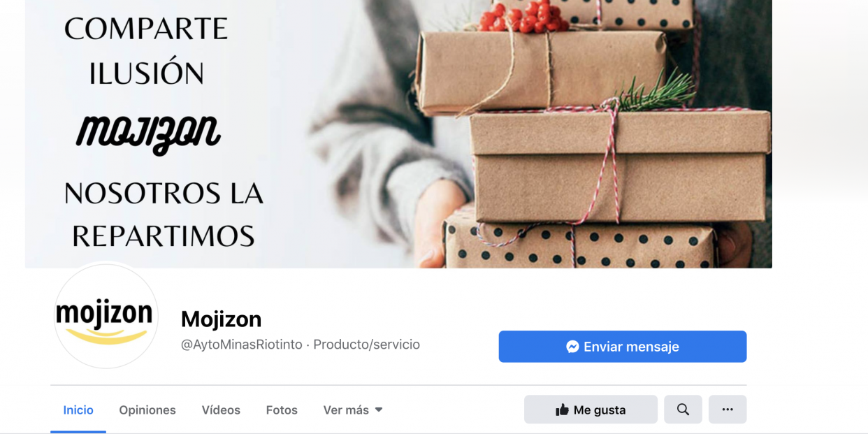
Task: Click the handwritten Mojizon logo on cover
Action: pyautogui.click(x=148, y=132)
